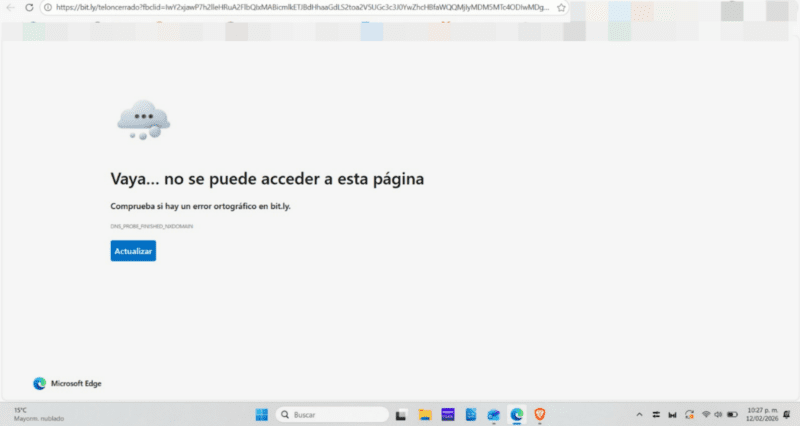Image resolution: width=800 pixels, height=426 pixels.
Task: Open the notifications bell icon
Action: [x=787, y=414]
